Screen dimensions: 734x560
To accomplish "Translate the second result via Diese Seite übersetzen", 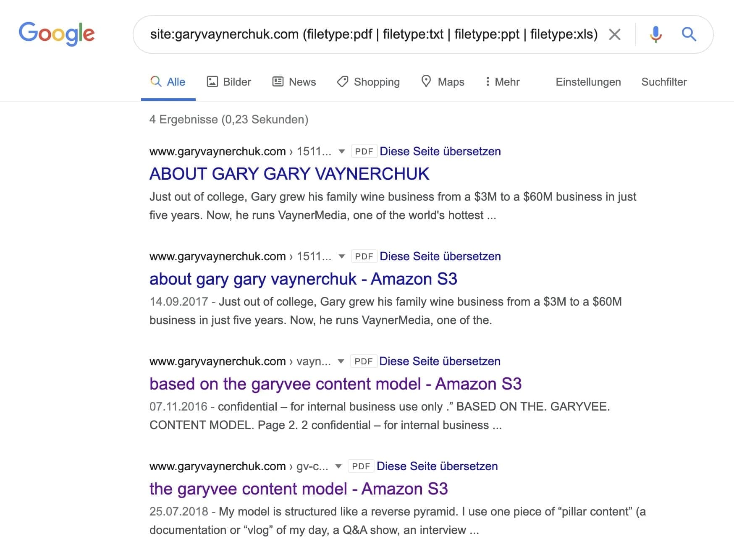I will coord(440,256).
